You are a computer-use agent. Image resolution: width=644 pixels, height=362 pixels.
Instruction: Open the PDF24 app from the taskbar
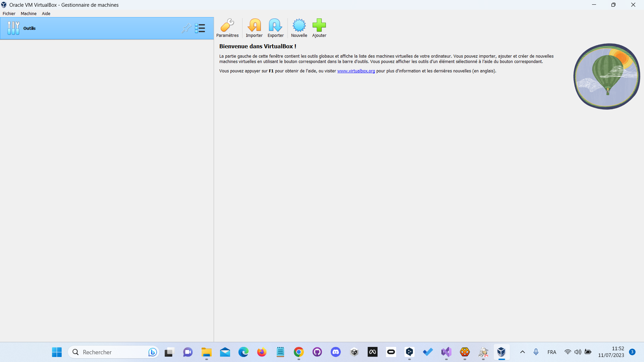click(x=483, y=352)
